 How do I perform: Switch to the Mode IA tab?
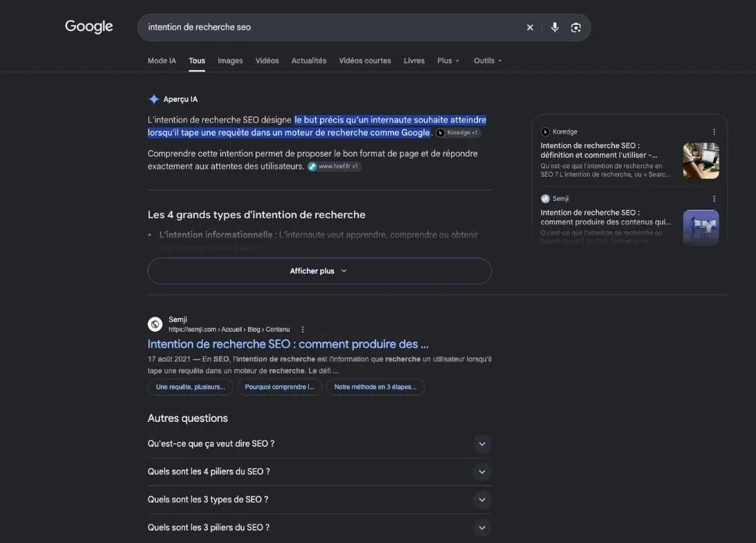161,61
